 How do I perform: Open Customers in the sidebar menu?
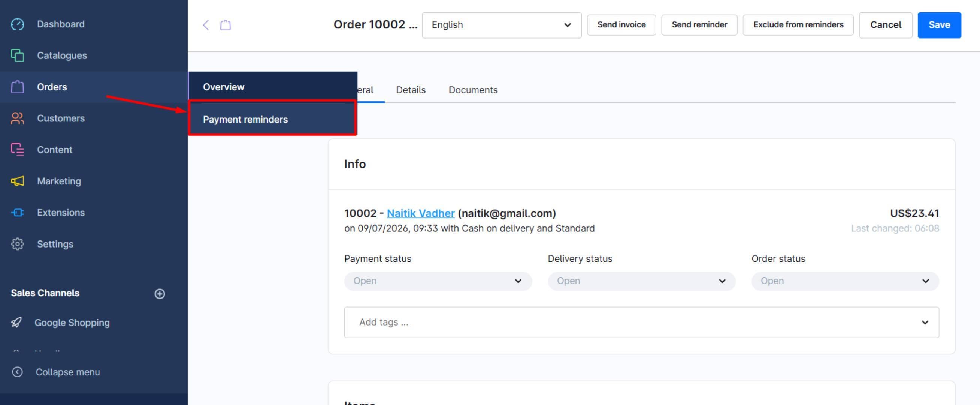coord(94,118)
